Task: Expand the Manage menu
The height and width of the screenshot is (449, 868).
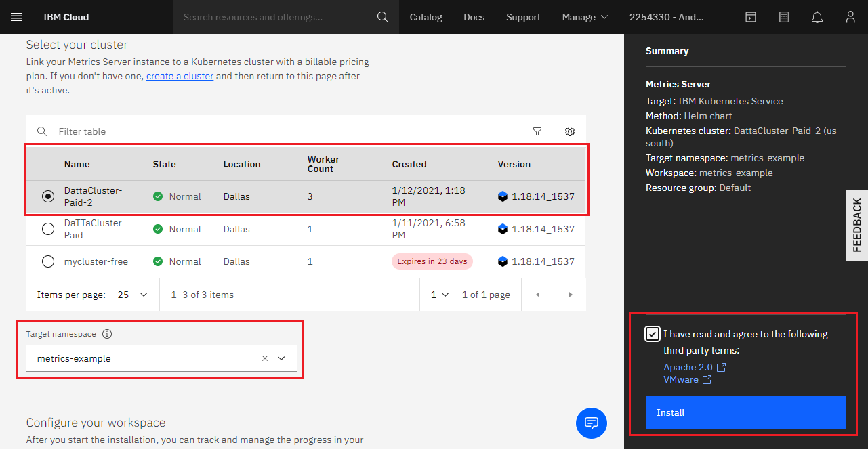Action: tap(585, 17)
